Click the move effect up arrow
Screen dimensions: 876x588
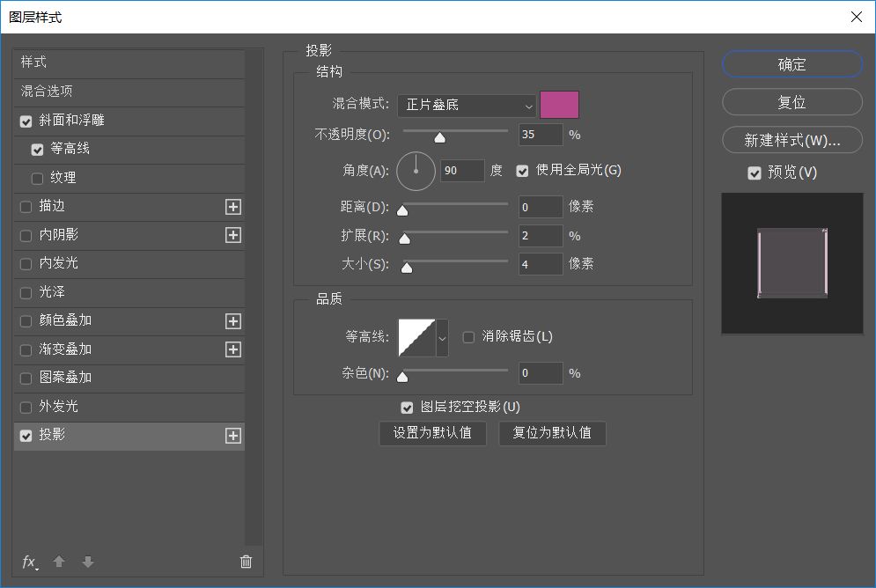pyautogui.click(x=60, y=562)
